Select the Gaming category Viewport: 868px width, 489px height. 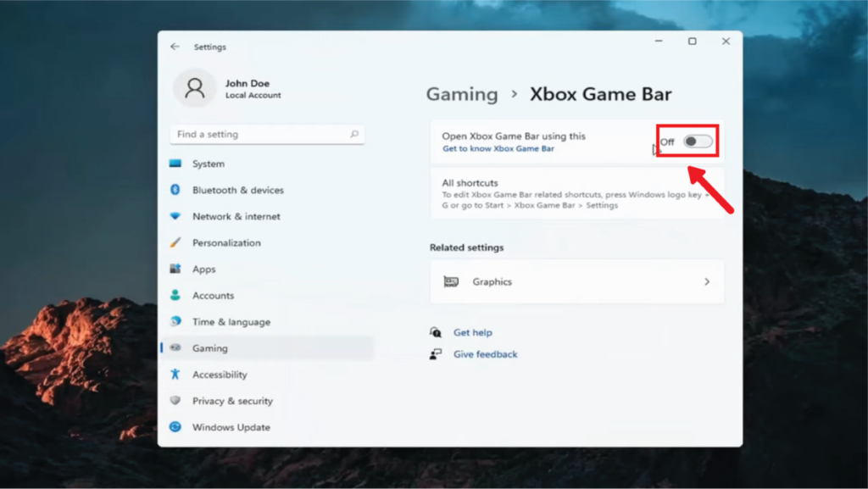coord(267,348)
